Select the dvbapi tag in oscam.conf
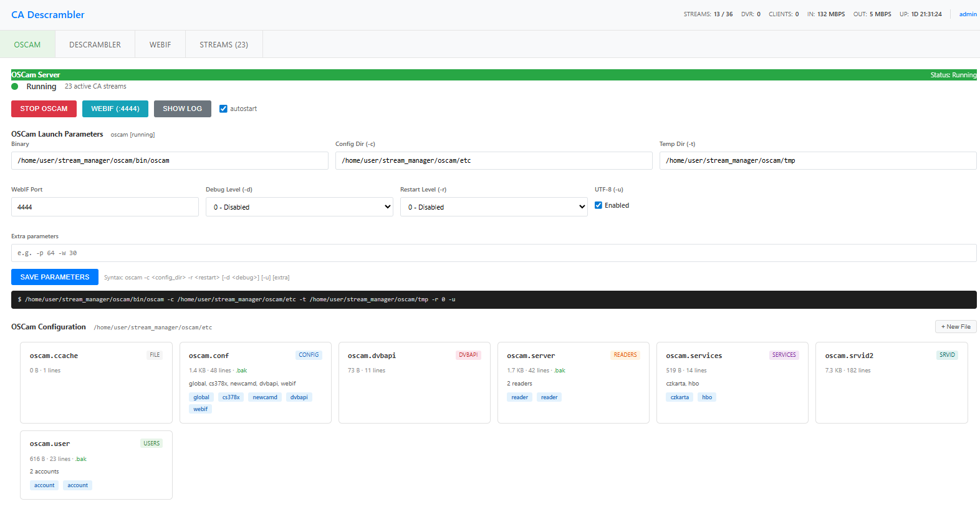 tap(299, 397)
